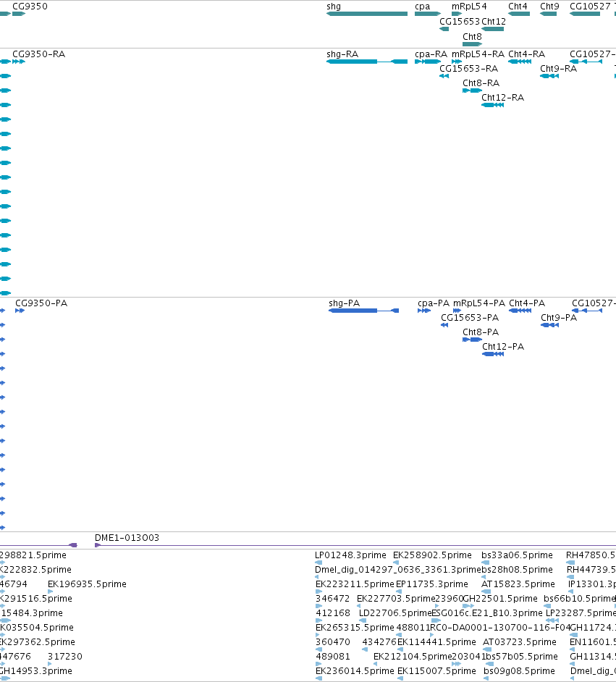Select the Cht9-PA protein label

559,318
